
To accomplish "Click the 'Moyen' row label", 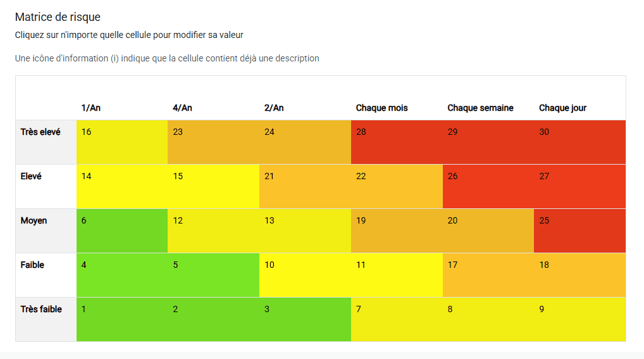I will 34,221.
